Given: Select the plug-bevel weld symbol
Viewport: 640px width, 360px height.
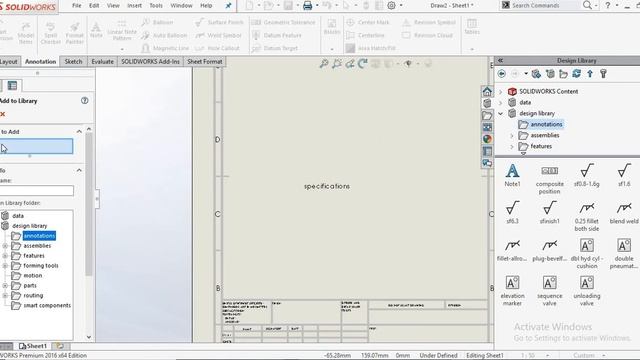Looking at the screenshot, I should point(549,250).
